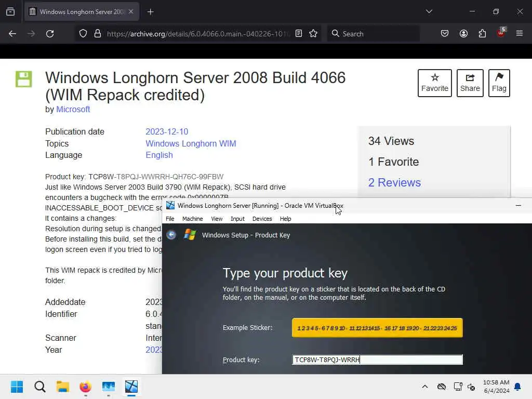Click the archive.org address bar URL
Image resolution: width=532 pixels, height=399 pixels.
(198, 34)
